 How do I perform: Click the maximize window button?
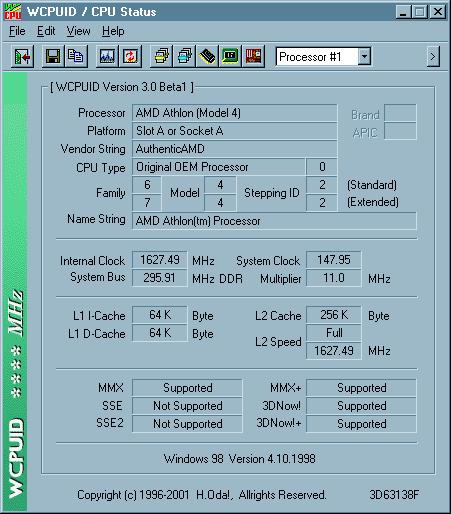click(420, 12)
